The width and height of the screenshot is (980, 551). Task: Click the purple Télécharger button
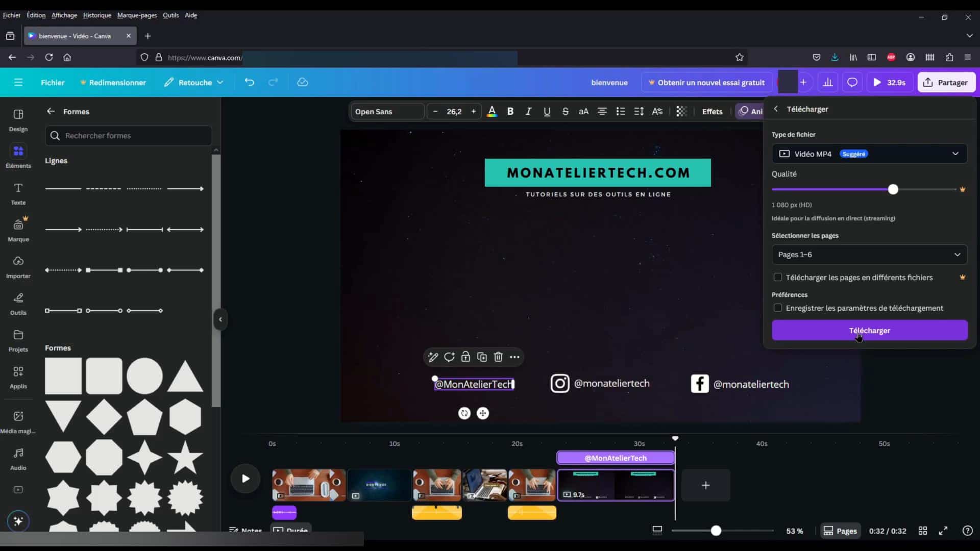click(869, 330)
